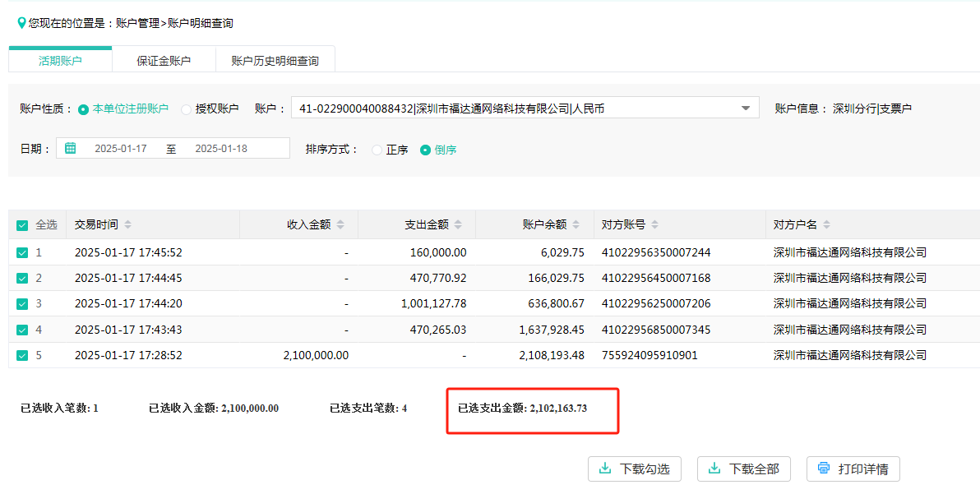Click counterparty account 41022956350007244
980x494 pixels.
pos(655,253)
